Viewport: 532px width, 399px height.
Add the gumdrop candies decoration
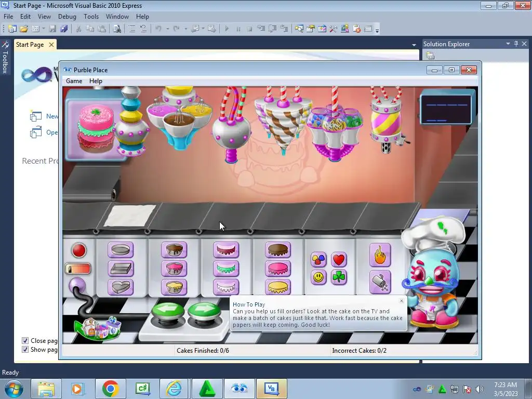318,260
